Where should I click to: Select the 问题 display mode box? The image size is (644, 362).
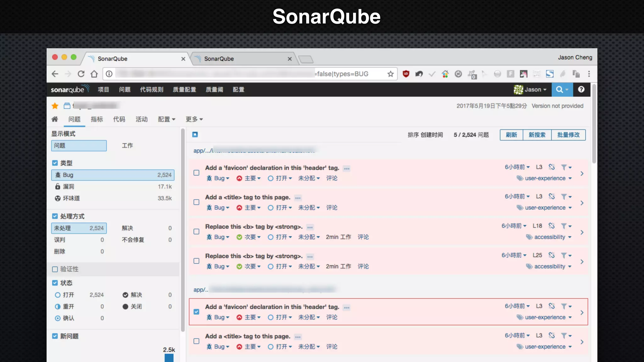(x=79, y=145)
